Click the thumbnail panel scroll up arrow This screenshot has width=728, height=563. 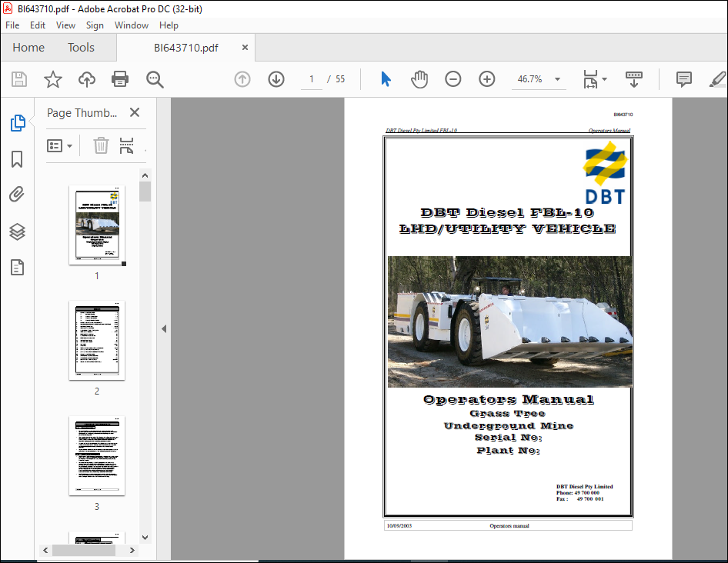point(145,175)
